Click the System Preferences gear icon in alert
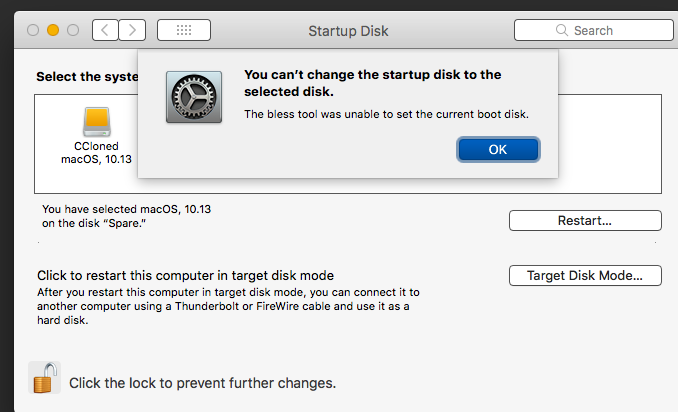This screenshot has height=412, width=678. tap(194, 97)
